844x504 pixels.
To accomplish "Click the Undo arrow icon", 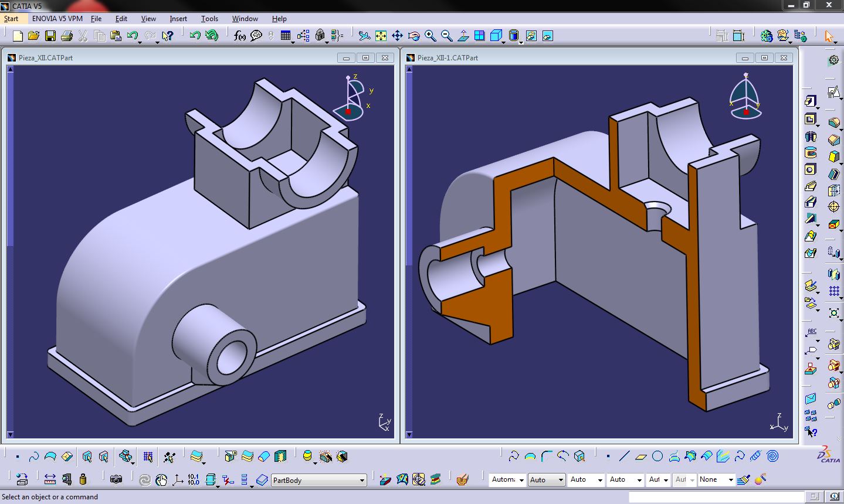I will pos(132,36).
